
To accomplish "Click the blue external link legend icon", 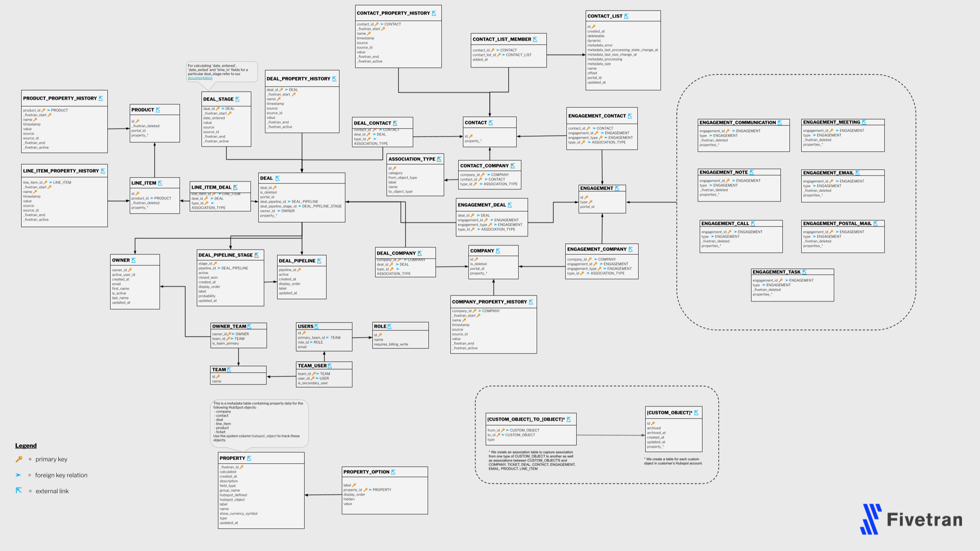I will pos(18,490).
